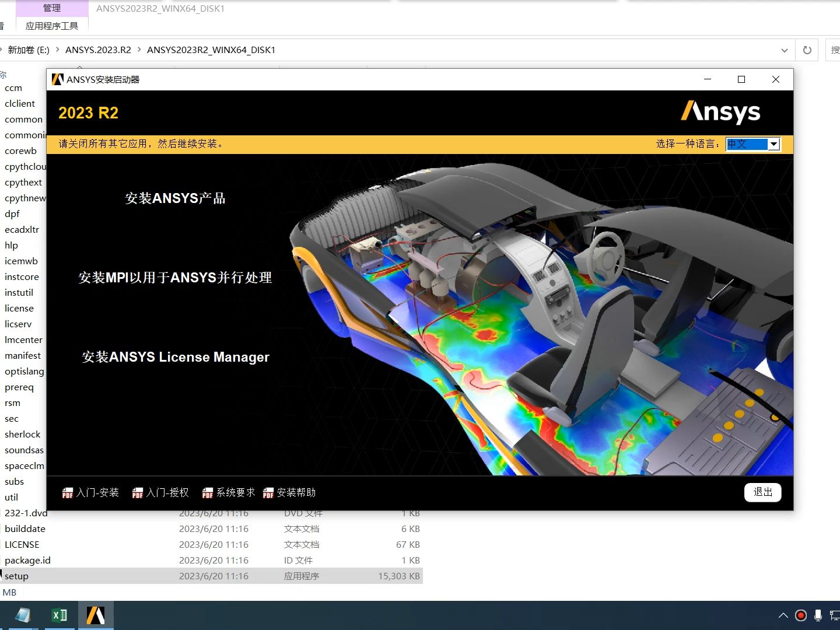840x630 pixels.
Task: Click the 退出 exit button
Action: [763, 492]
